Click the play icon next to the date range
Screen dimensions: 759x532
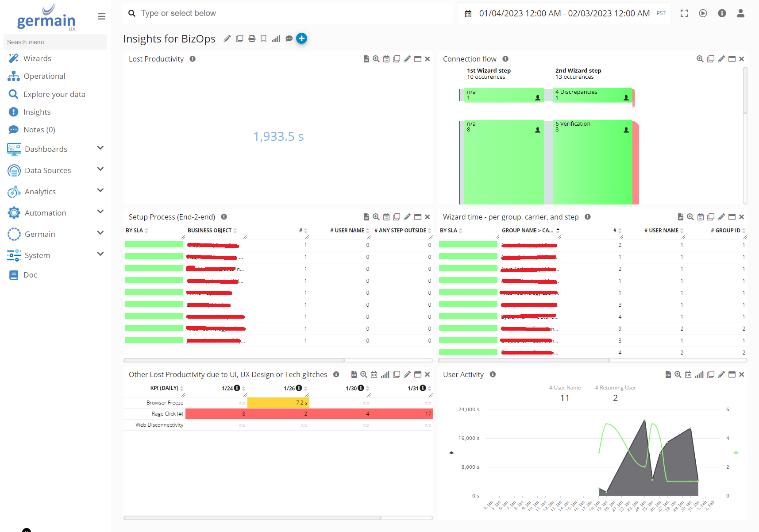703,13
